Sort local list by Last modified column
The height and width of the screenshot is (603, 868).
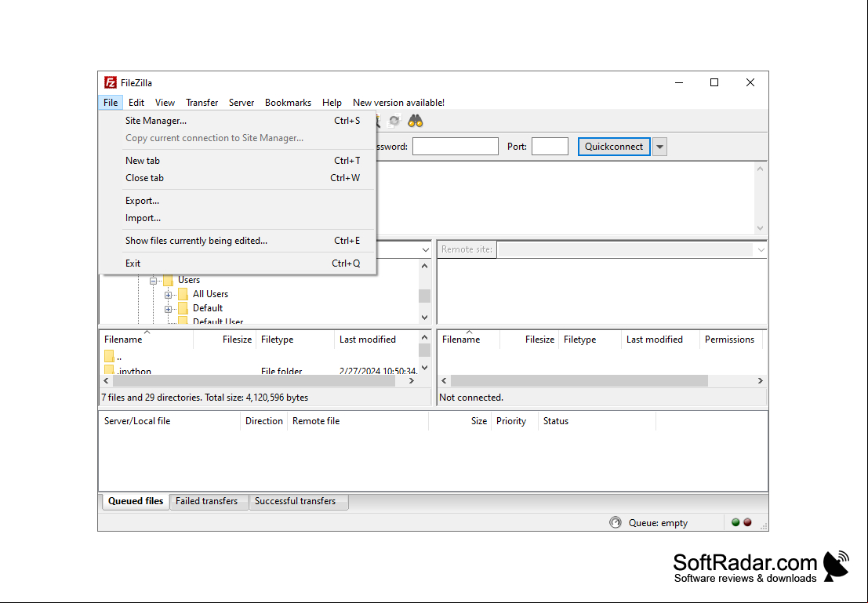376,340
